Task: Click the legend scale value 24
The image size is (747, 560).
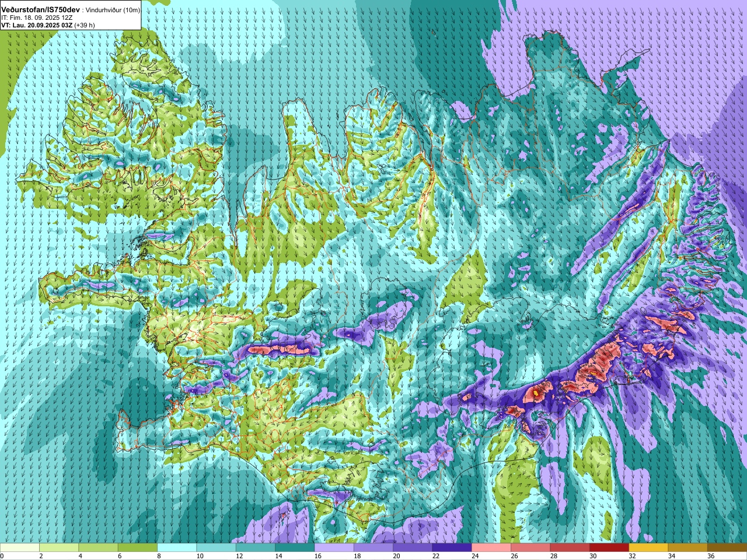Action: tap(475, 556)
